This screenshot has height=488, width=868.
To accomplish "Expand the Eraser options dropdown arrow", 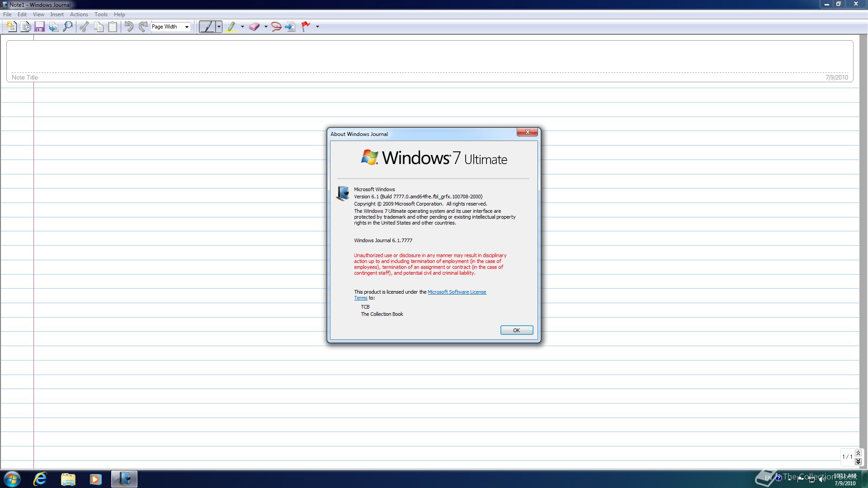I will 266,27.
